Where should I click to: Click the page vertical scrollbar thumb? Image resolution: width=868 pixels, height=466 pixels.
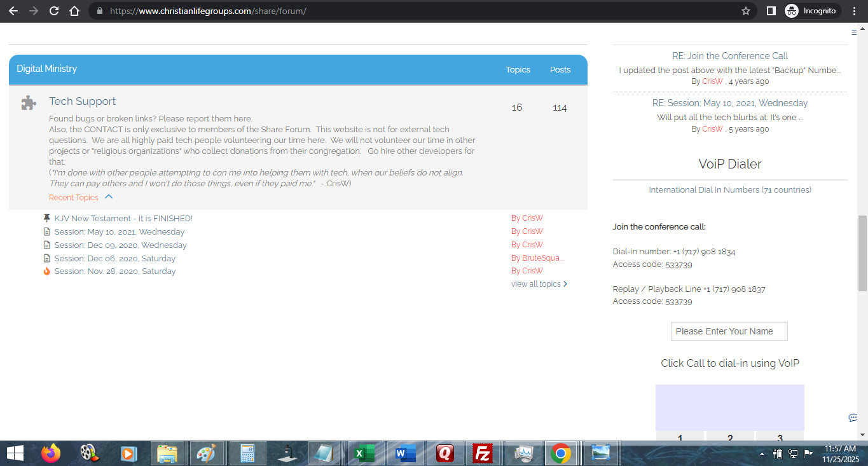862,252
